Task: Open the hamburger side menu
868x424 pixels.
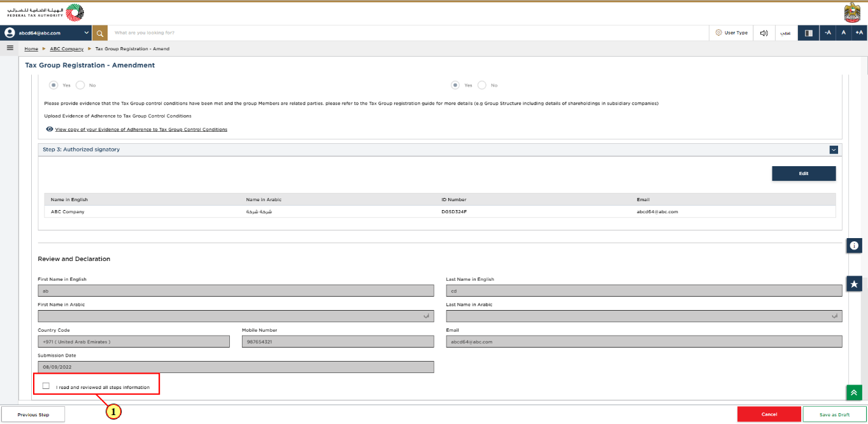Action: [x=10, y=48]
